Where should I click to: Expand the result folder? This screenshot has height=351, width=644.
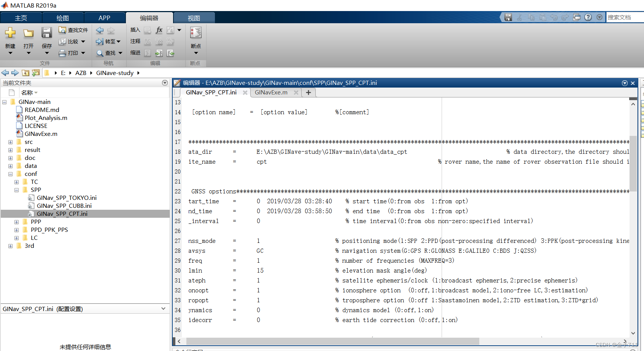pos(11,150)
